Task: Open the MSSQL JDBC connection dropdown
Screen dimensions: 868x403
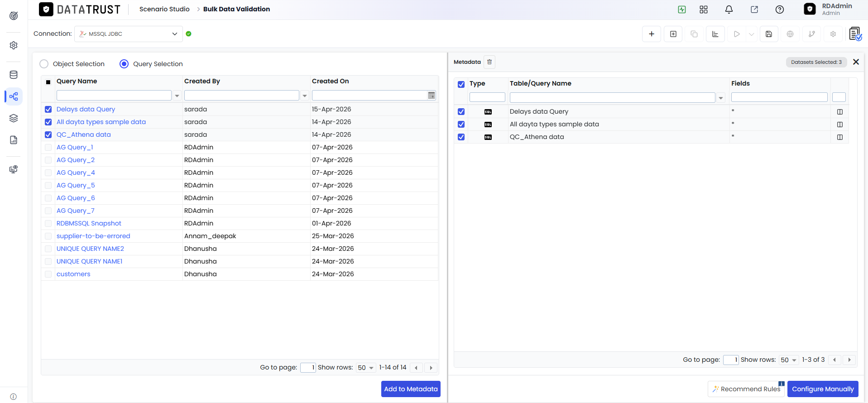Action: click(x=129, y=34)
